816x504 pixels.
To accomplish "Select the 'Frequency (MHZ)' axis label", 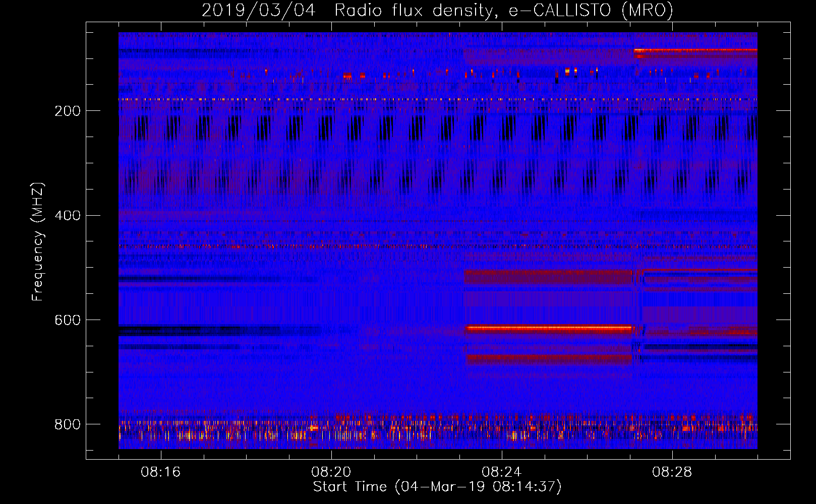I will [x=38, y=242].
